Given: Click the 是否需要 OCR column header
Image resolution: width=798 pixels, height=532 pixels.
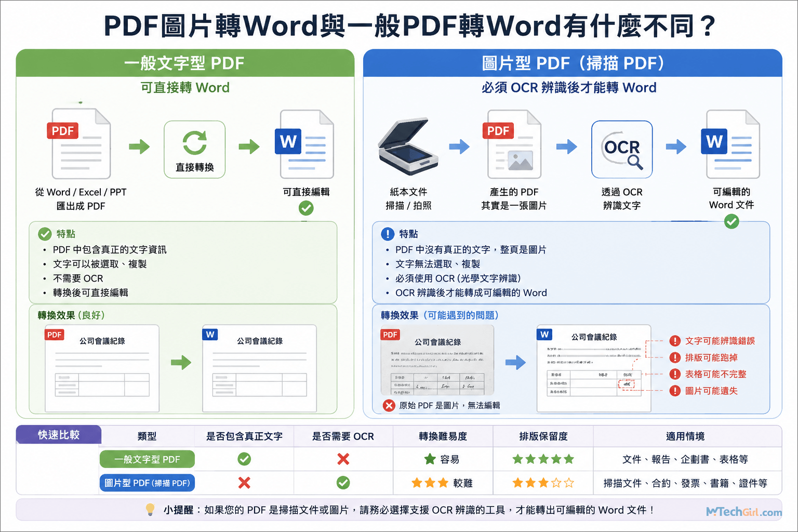Looking at the screenshot, I should (x=343, y=436).
